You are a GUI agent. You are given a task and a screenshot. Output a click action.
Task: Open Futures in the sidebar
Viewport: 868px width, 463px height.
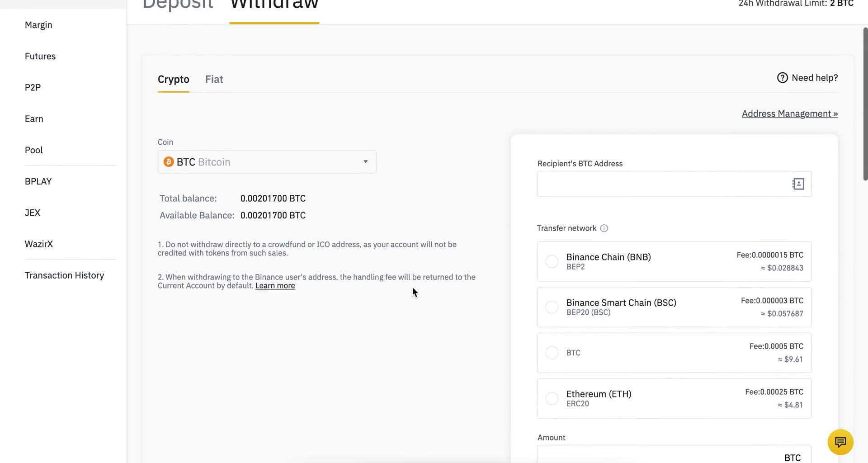(x=40, y=56)
